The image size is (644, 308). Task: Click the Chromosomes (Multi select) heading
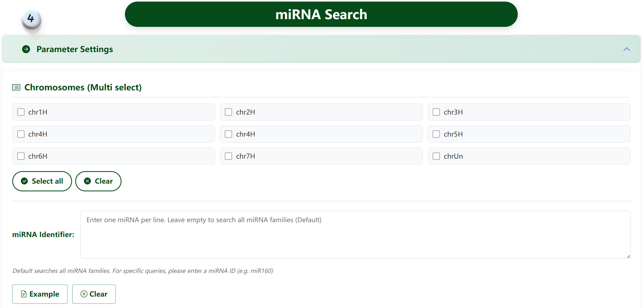point(83,87)
